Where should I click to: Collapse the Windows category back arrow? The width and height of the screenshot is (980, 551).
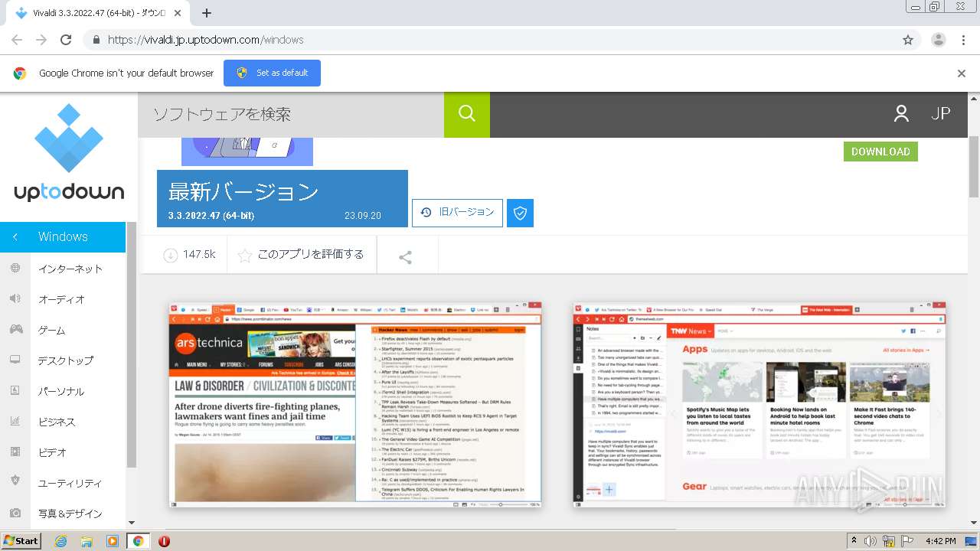click(15, 237)
